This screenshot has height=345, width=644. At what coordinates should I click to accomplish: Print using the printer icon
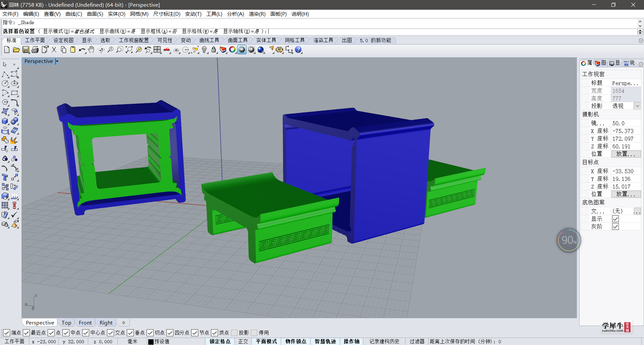click(x=35, y=50)
